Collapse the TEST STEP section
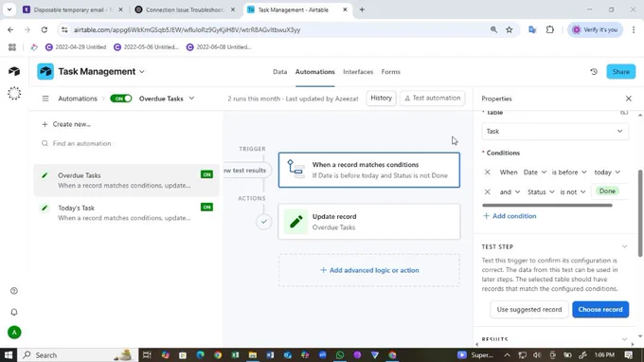Image resolution: width=644 pixels, height=362 pixels. [x=624, y=246]
